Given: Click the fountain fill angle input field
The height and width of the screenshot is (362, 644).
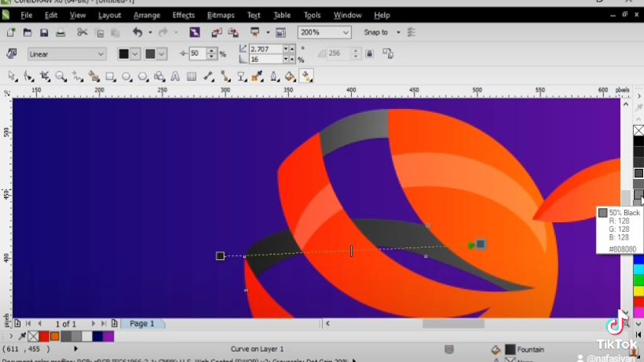Looking at the screenshot, I should [x=270, y=49].
